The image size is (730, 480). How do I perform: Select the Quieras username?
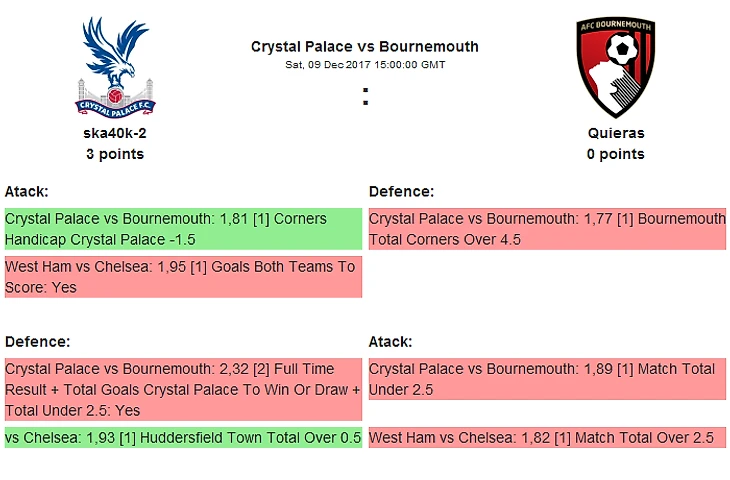coord(616,133)
